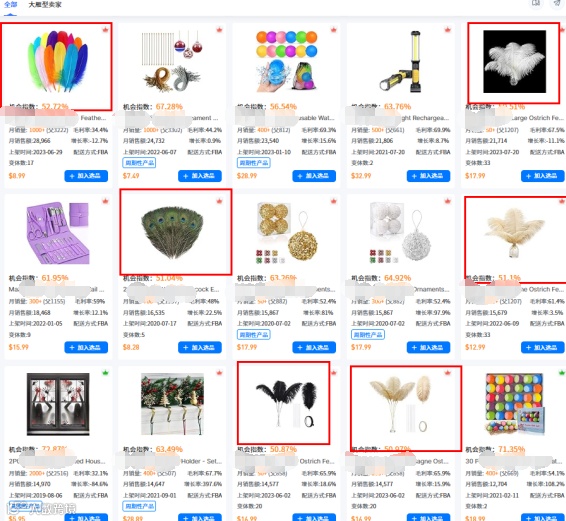The width and height of the screenshot is (566, 521).
Task: Click the green crown on the colorful balloon box card
Action: (562, 373)
